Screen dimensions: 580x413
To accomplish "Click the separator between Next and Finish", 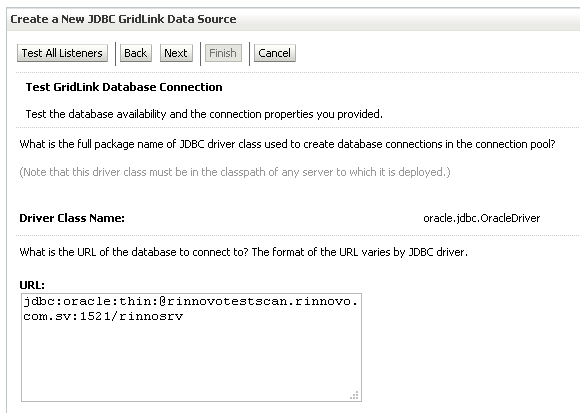I will 200,54.
